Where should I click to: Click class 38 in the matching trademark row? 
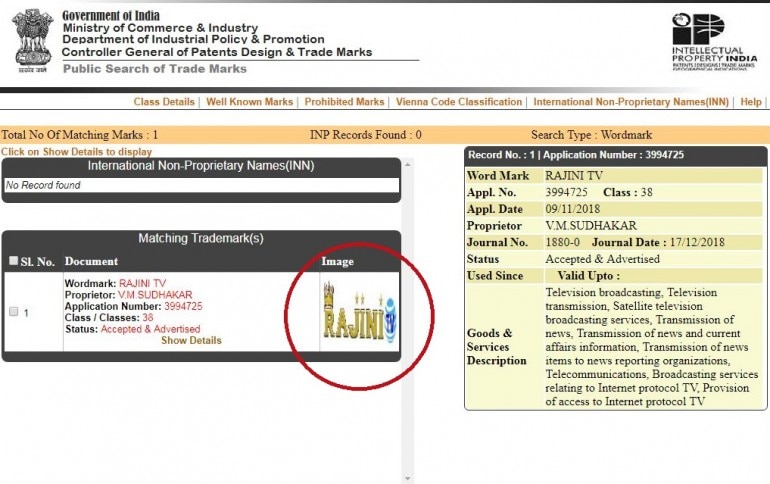pos(148,318)
